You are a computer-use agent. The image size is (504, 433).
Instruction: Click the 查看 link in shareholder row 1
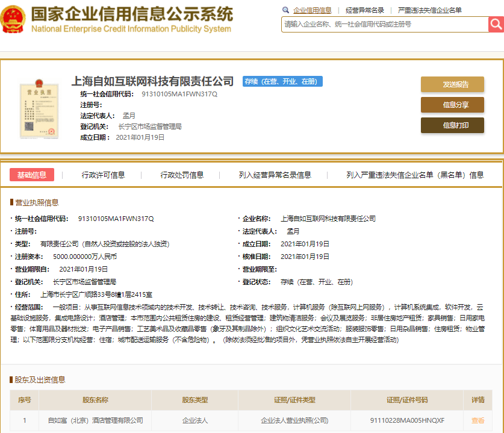click(478, 420)
